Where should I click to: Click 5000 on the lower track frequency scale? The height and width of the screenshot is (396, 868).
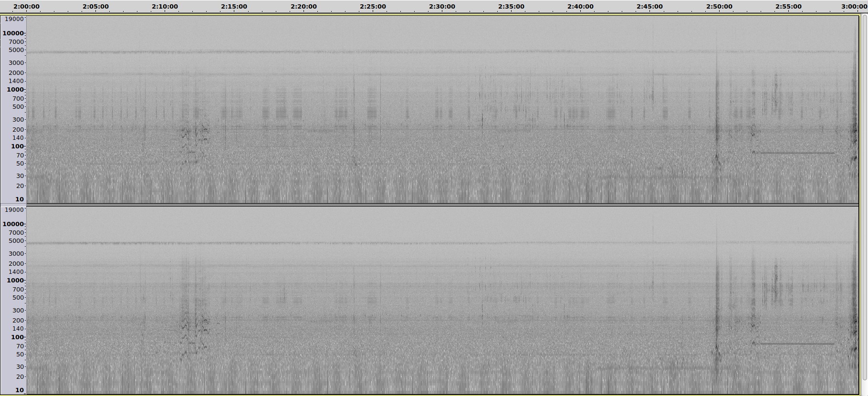(16, 241)
